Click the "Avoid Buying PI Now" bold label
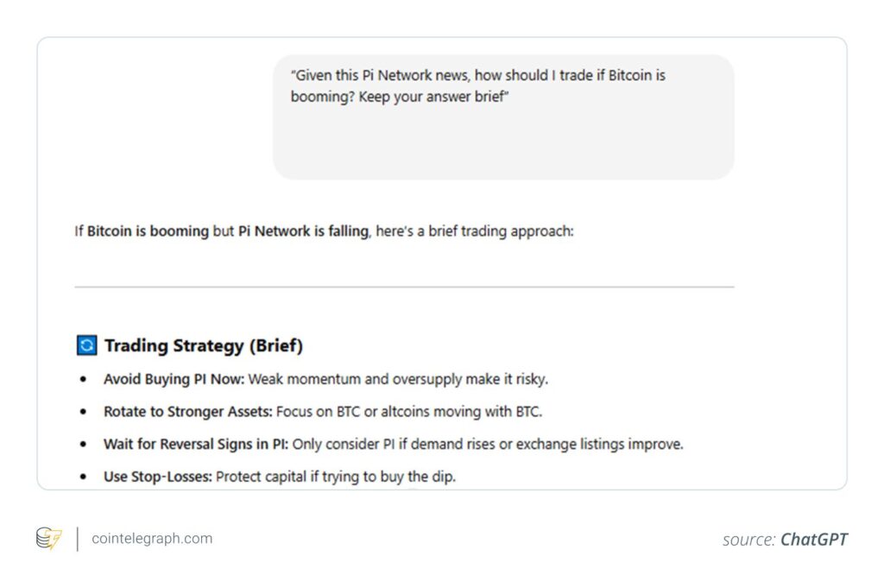 tap(174, 379)
